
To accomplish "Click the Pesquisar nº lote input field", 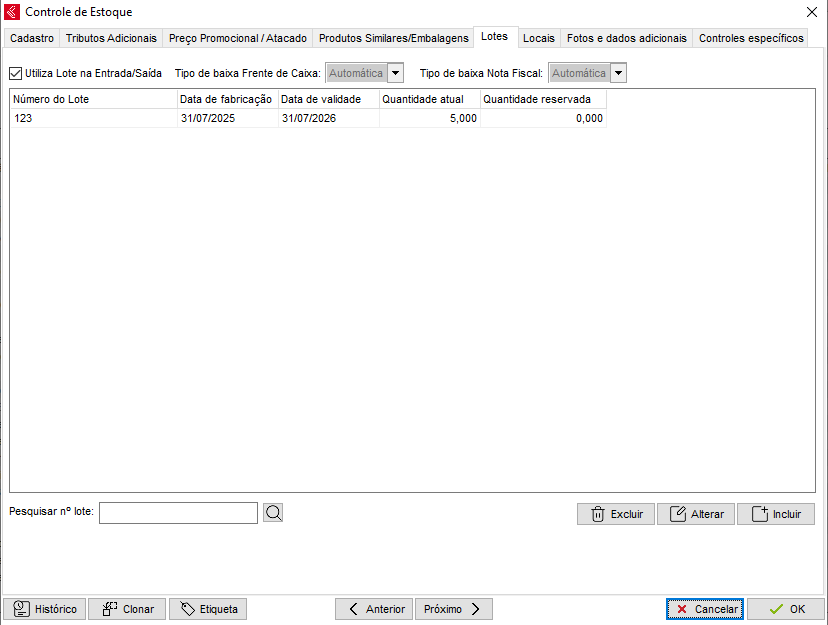I will 178,513.
